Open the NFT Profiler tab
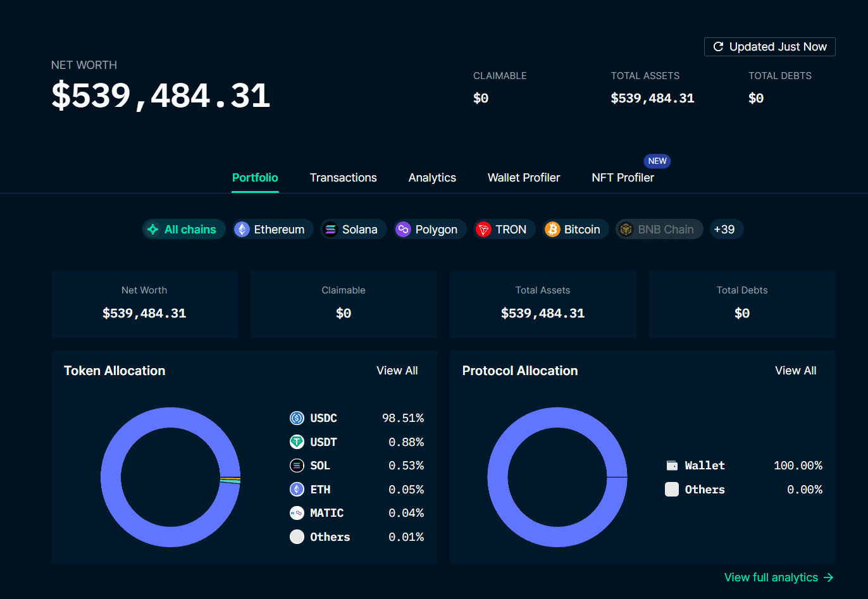 [623, 178]
